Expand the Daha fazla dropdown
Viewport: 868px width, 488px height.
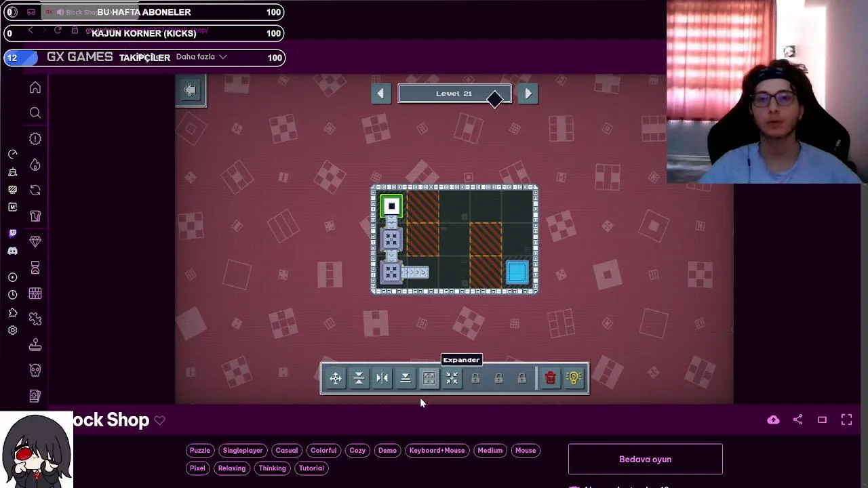[x=201, y=57]
